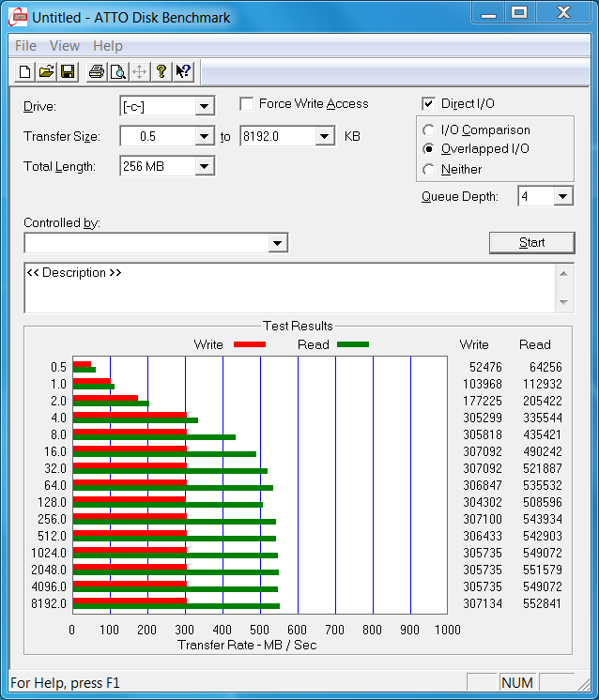Click the write value 307134
The height and width of the screenshot is (700, 599).
[x=483, y=603]
